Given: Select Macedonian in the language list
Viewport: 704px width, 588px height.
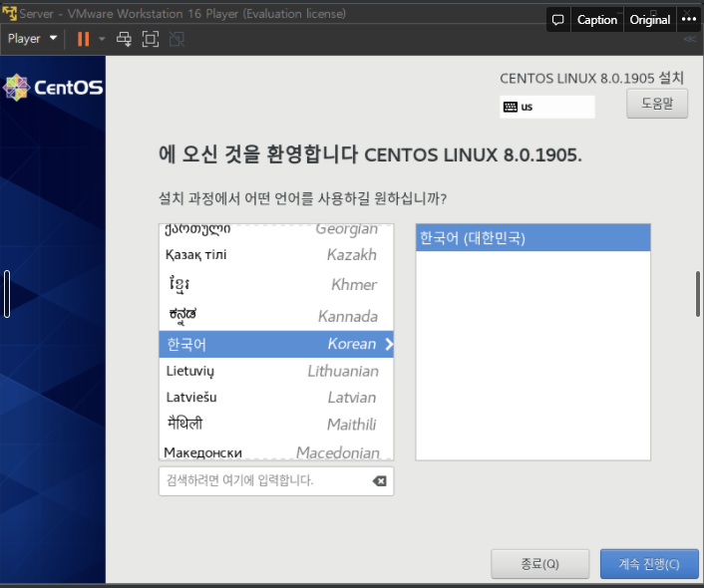Looking at the screenshot, I should click(x=276, y=451).
